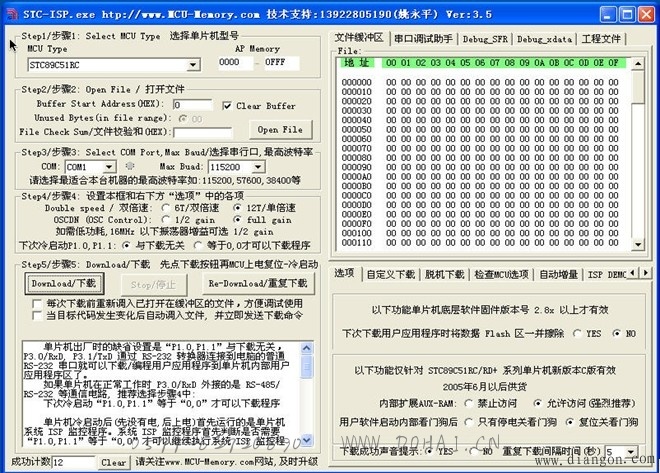Select the OSCDN 1/2 gain radio option
This screenshot has height=473, width=660.
click(x=166, y=220)
